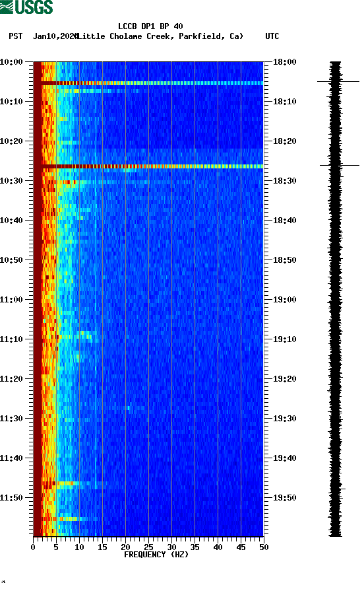Click the 10:10 PST time label

coord(11,102)
